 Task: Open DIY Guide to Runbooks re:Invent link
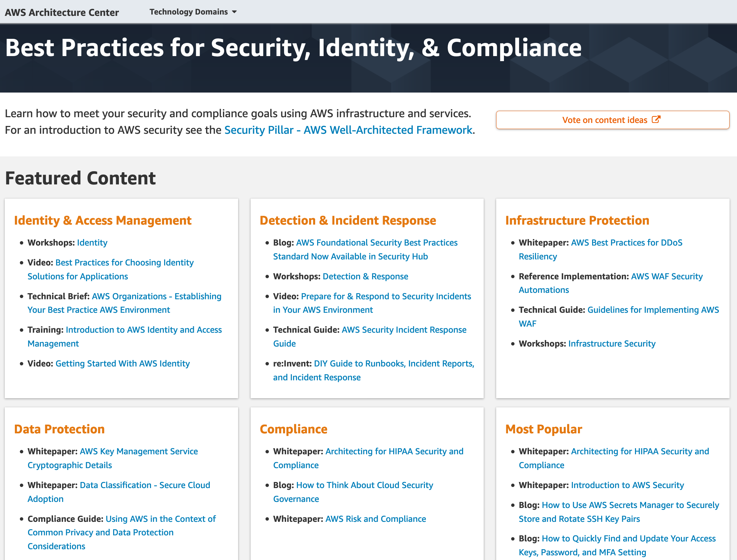tap(374, 370)
